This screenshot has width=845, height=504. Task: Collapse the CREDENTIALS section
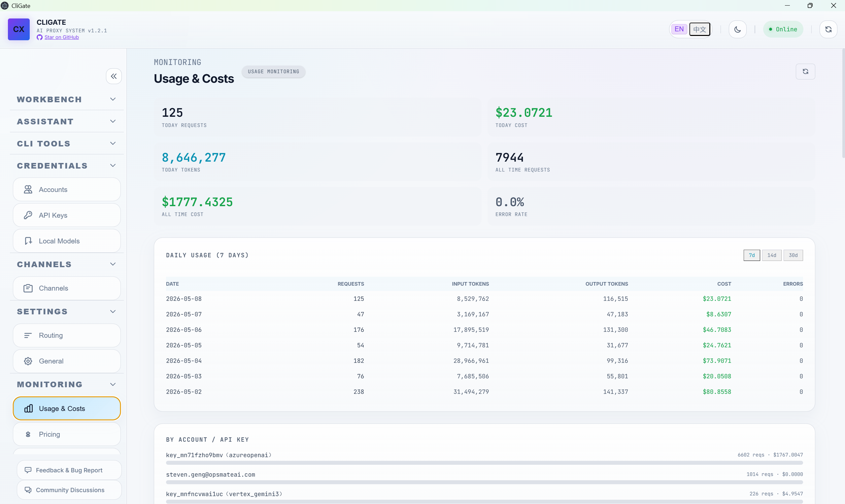[67, 166]
